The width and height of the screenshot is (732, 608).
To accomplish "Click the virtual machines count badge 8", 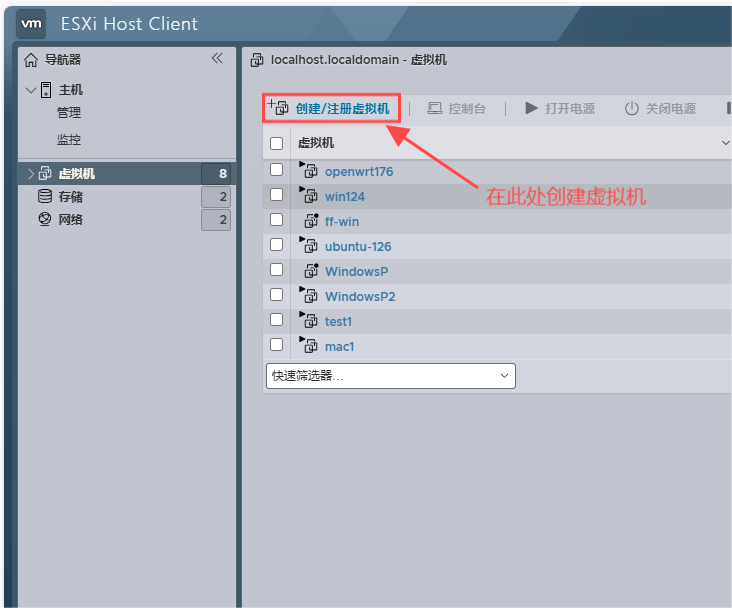I will (216, 174).
